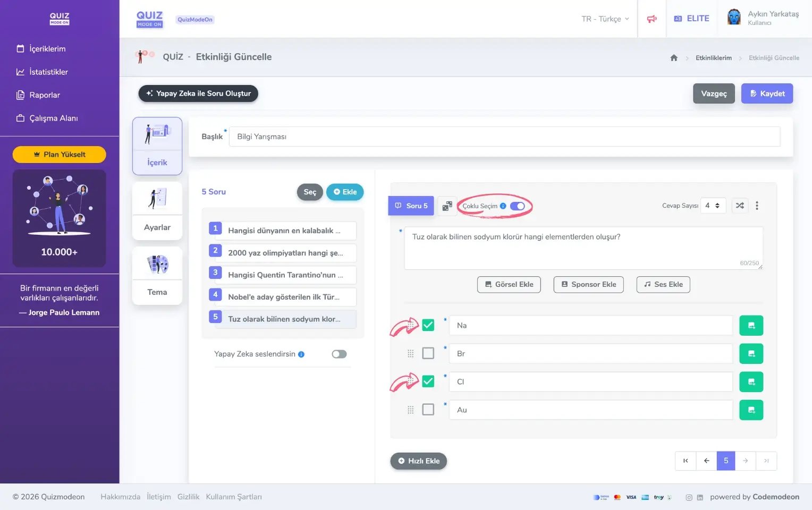The image size is (812, 510).
Task: Go to the first question page arrow
Action: pyautogui.click(x=686, y=461)
